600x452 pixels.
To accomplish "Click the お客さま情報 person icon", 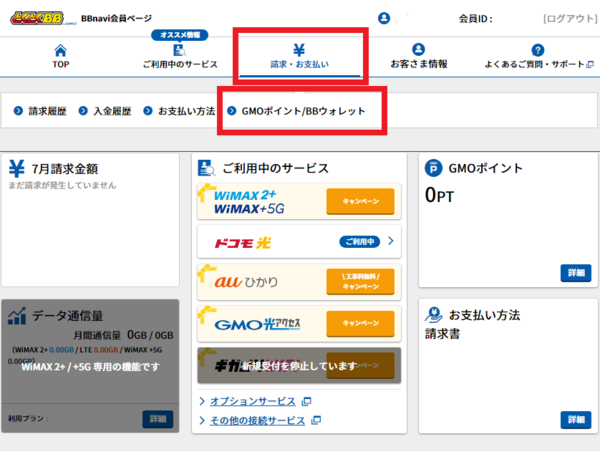I will [x=418, y=51].
